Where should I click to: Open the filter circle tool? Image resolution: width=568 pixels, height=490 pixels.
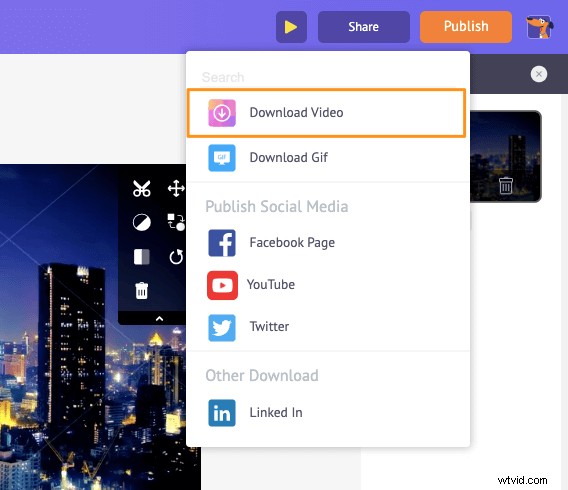tap(141, 222)
